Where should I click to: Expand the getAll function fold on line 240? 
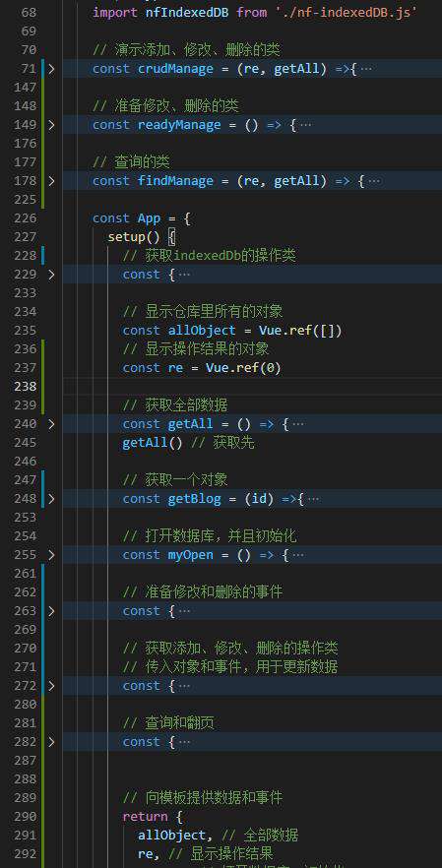(x=51, y=424)
